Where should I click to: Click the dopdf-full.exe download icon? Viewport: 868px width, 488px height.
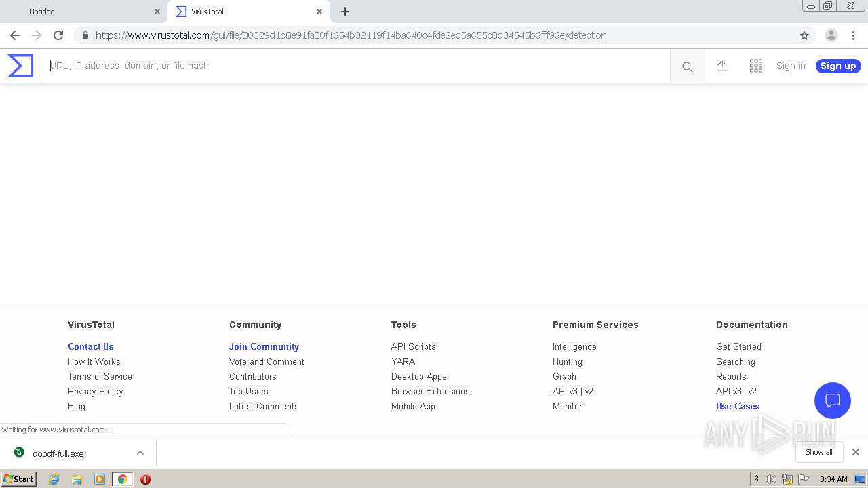click(19, 453)
